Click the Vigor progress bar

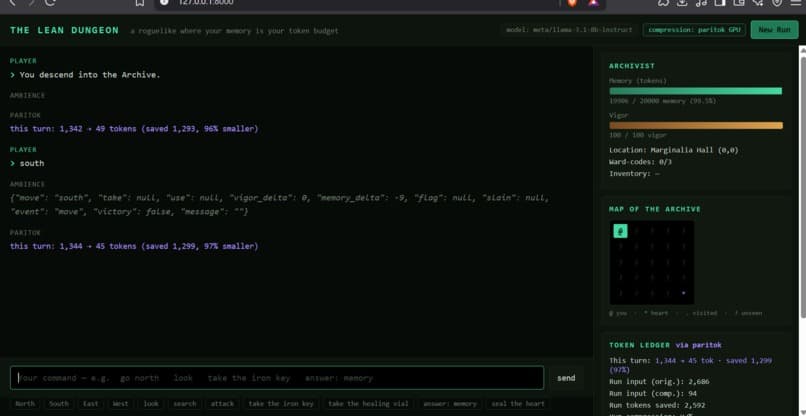[x=695, y=125]
